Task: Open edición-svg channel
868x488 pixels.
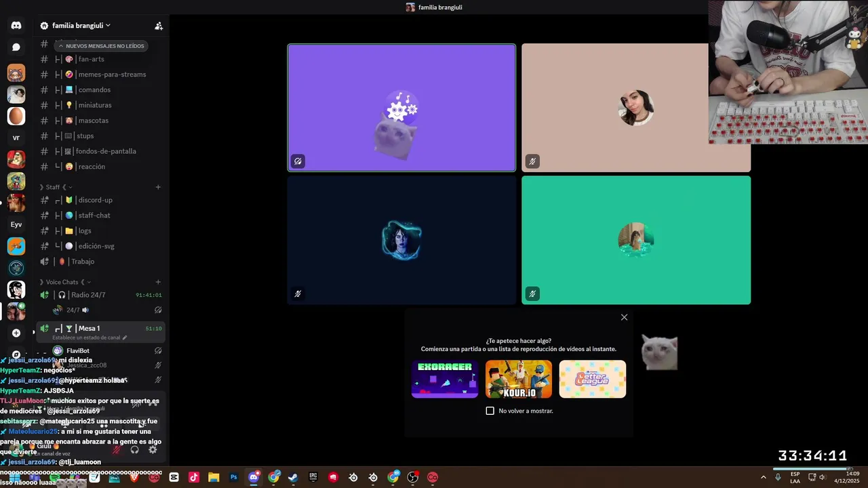Action: coord(100,246)
